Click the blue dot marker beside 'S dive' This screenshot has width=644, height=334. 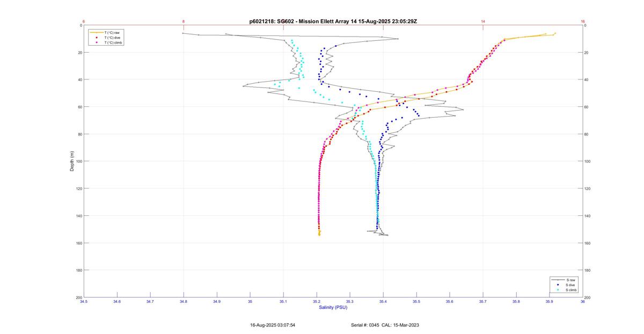coord(558,285)
